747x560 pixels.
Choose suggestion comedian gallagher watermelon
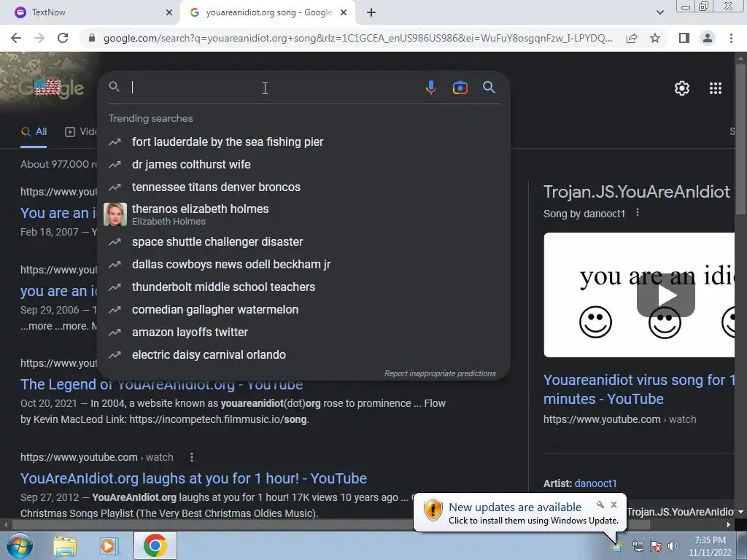click(303, 309)
